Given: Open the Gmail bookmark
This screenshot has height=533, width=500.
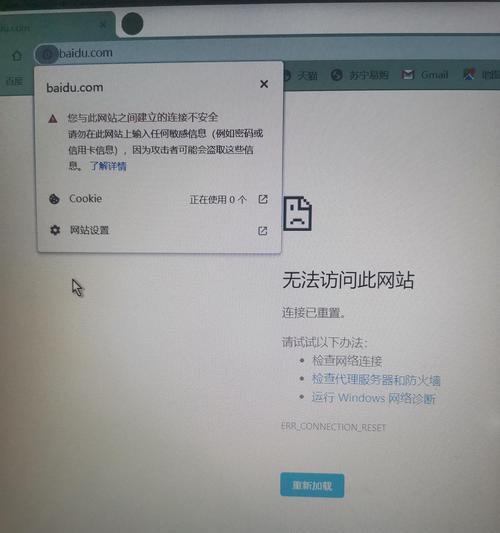Looking at the screenshot, I should [425, 75].
